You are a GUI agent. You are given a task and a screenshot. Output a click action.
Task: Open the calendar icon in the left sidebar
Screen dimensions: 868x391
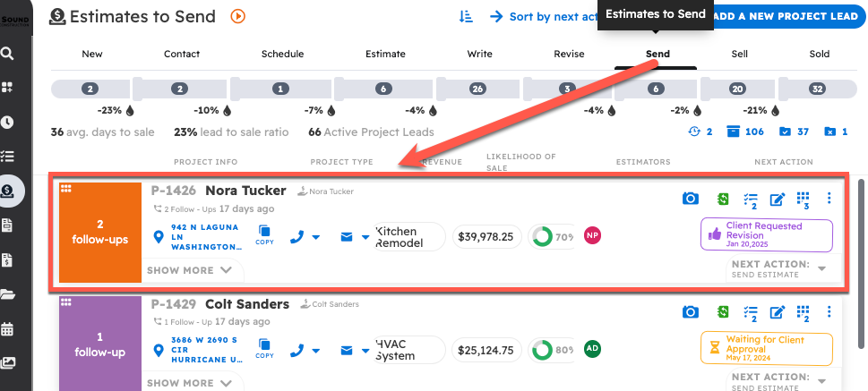coord(8,328)
